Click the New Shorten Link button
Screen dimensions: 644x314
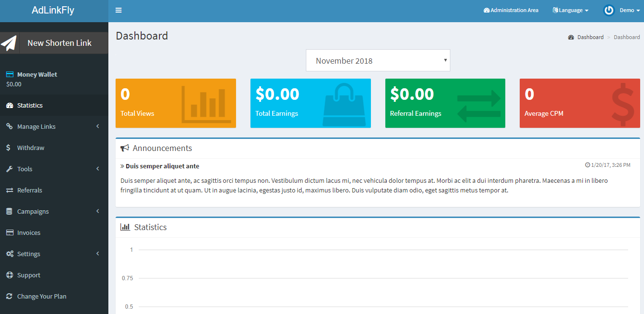[54, 43]
